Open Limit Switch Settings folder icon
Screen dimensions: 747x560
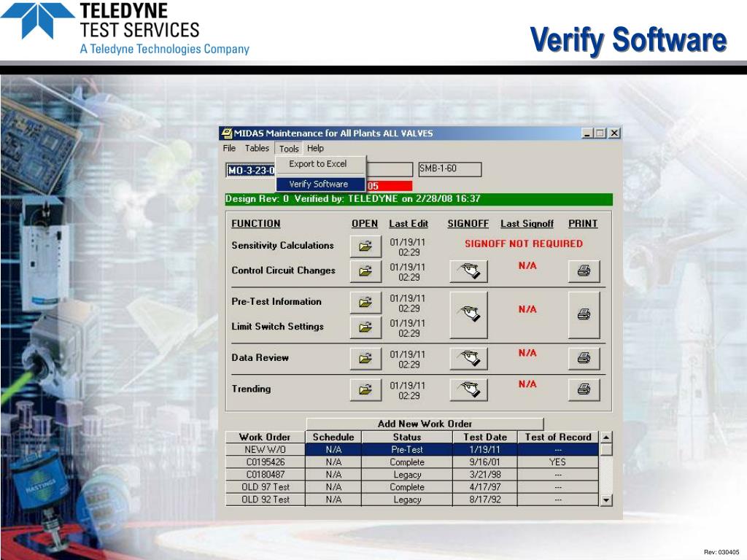(365, 327)
